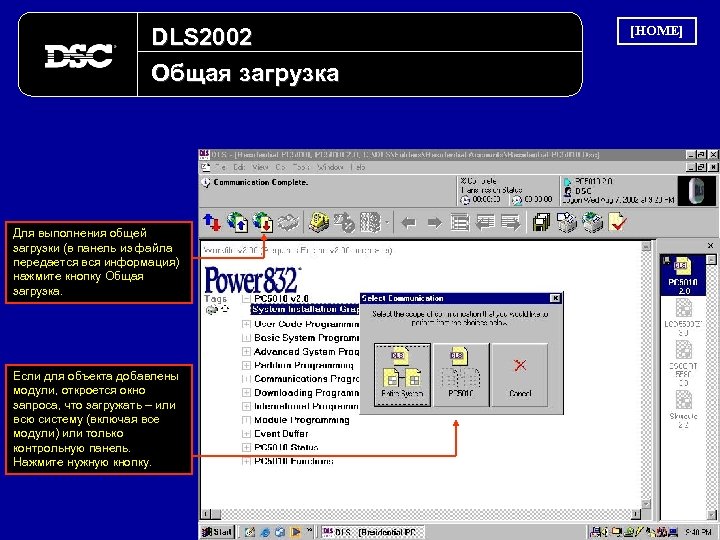The image size is (720, 540).
Task: Close the module side panel with its small x
Action: (x=710, y=246)
